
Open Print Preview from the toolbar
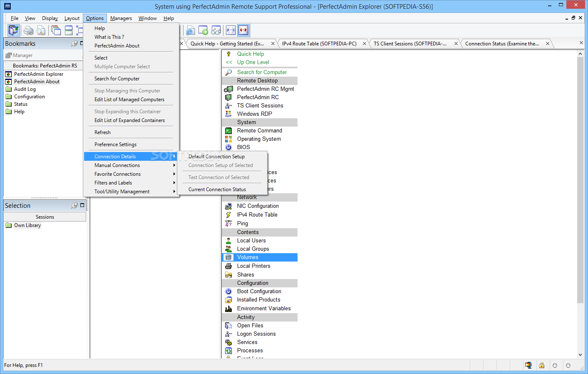click(40, 30)
